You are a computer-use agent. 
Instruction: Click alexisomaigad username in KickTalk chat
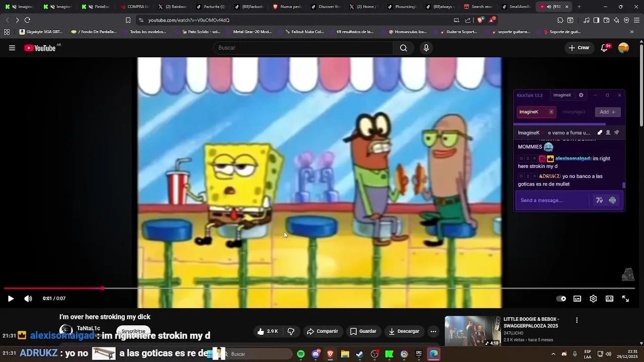pos(573,158)
